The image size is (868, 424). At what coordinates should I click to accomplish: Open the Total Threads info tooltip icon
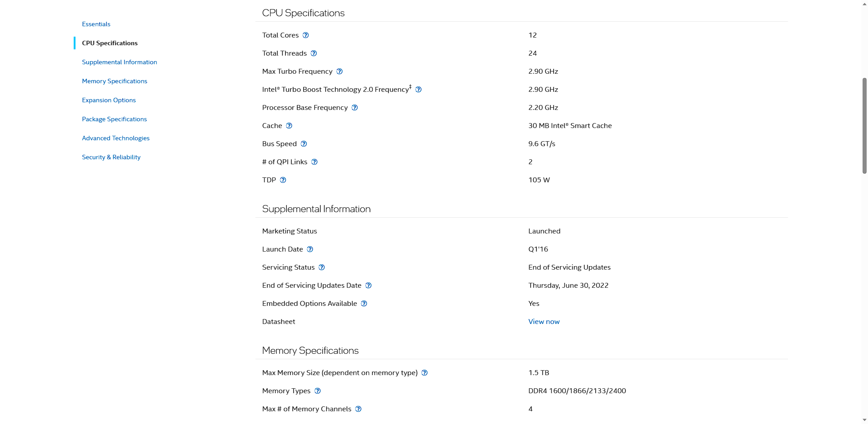coord(314,53)
